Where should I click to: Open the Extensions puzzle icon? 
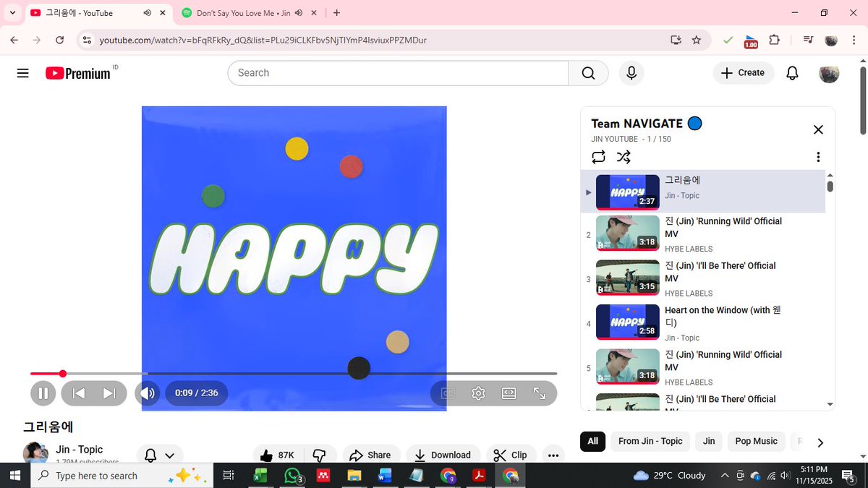coord(774,40)
